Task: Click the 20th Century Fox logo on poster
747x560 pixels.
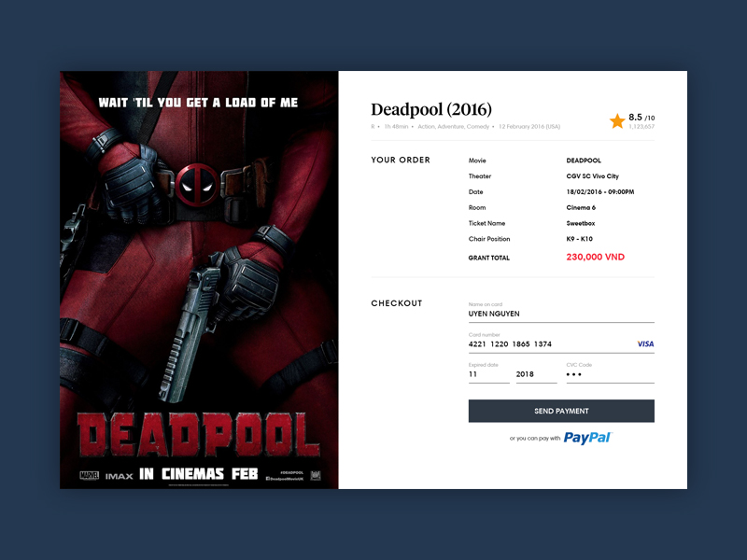Action: [x=316, y=475]
